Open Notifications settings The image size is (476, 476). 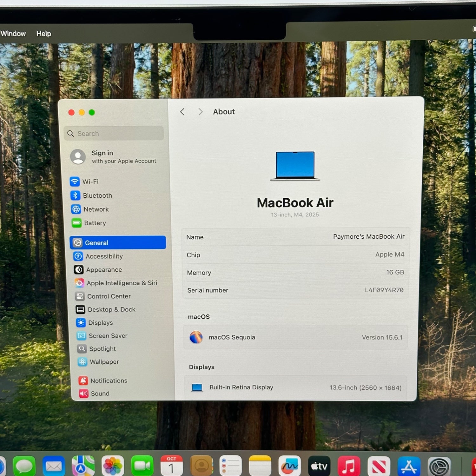coord(109,380)
